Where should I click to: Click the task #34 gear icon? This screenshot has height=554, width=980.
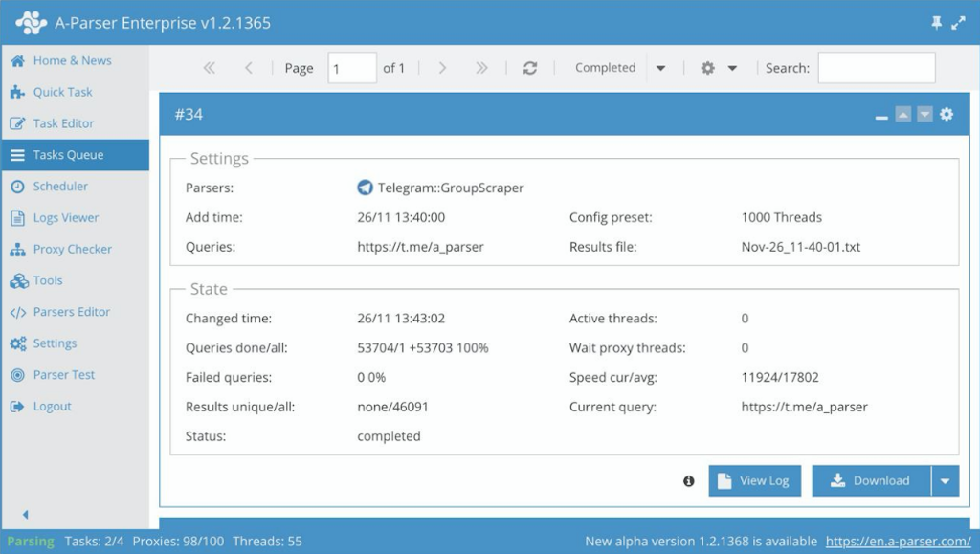point(947,114)
